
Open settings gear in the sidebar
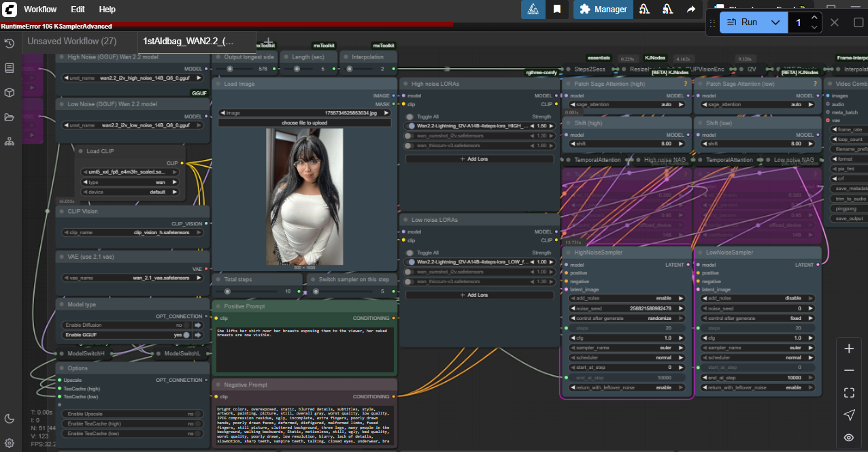coord(10,442)
